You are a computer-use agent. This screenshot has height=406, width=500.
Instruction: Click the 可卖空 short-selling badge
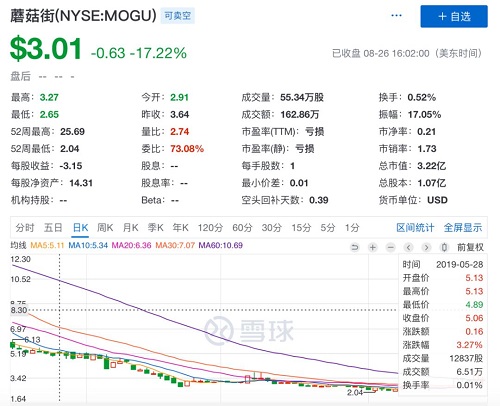[x=178, y=16]
